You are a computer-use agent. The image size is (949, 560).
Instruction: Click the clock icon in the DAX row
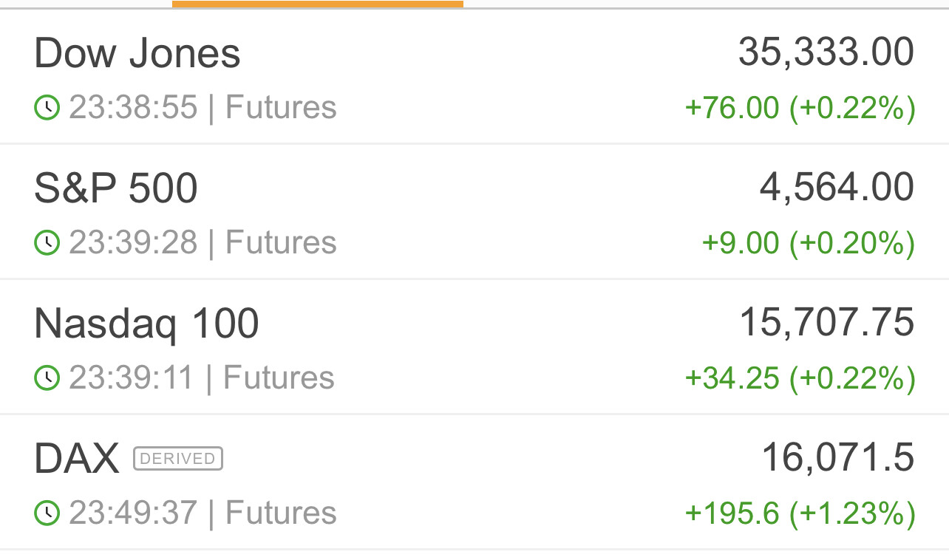[47, 513]
